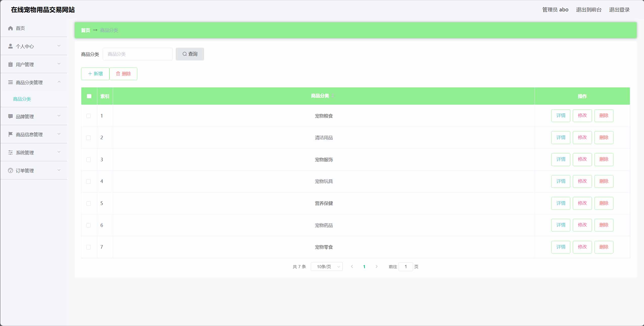Viewport: 644px width, 326px height.
Task: Click the 新增 add button
Action: 95,74
